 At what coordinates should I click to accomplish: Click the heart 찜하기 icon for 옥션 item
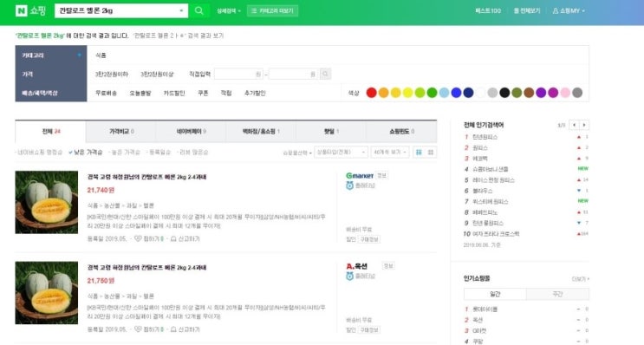pos(138,329)
